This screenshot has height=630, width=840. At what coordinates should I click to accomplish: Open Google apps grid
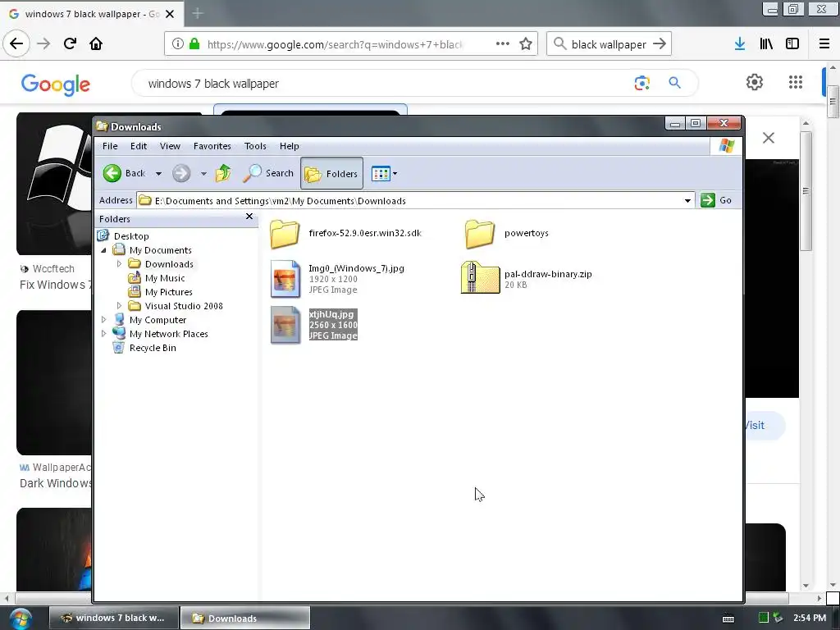[796, 82]
